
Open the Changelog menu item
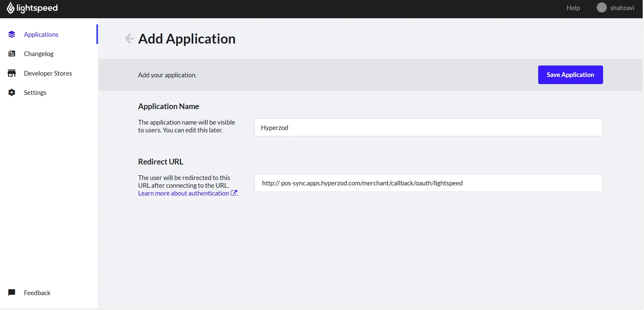click(39, 54)
